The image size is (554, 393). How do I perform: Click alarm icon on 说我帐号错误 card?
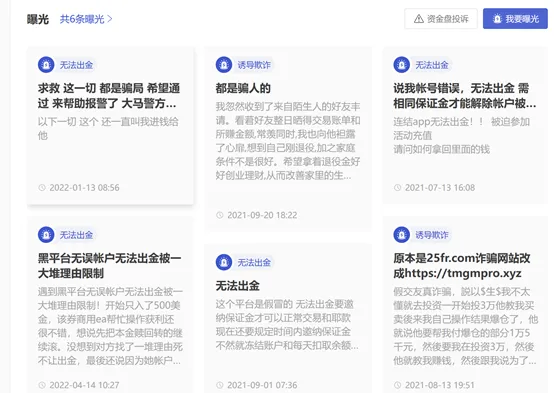[x=401, y=65]
